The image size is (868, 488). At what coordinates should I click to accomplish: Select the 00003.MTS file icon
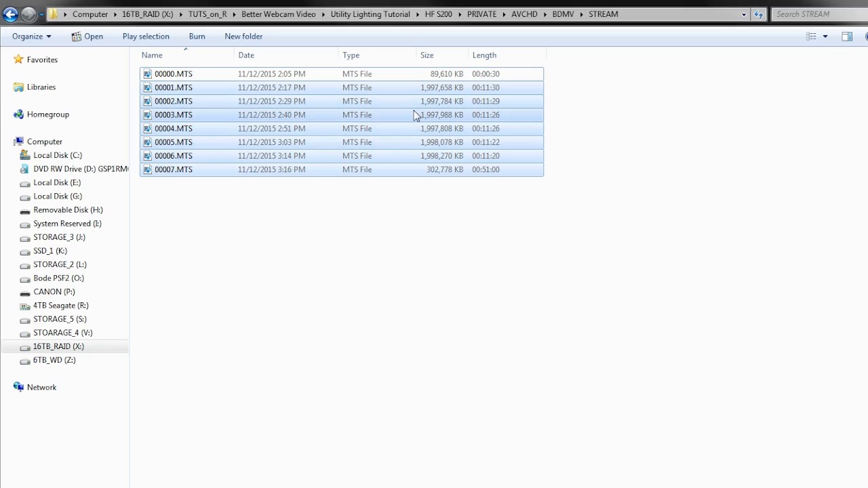[x=147, y=115]
